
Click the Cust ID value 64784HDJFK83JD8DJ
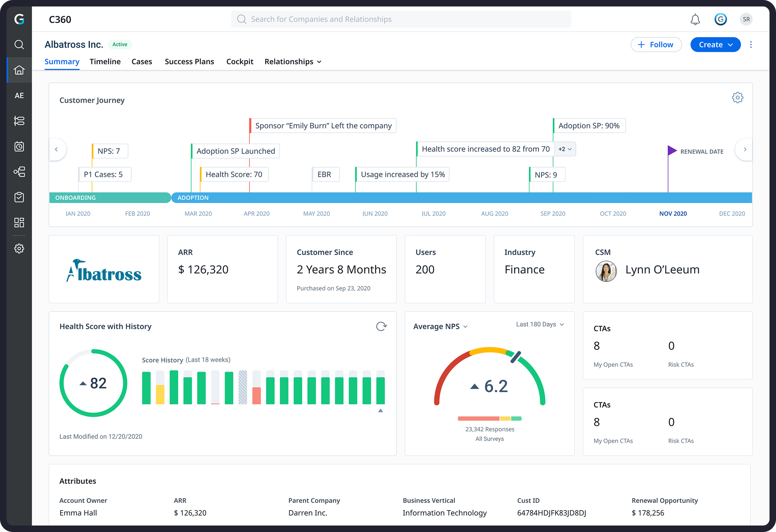[x=552, y=513]
